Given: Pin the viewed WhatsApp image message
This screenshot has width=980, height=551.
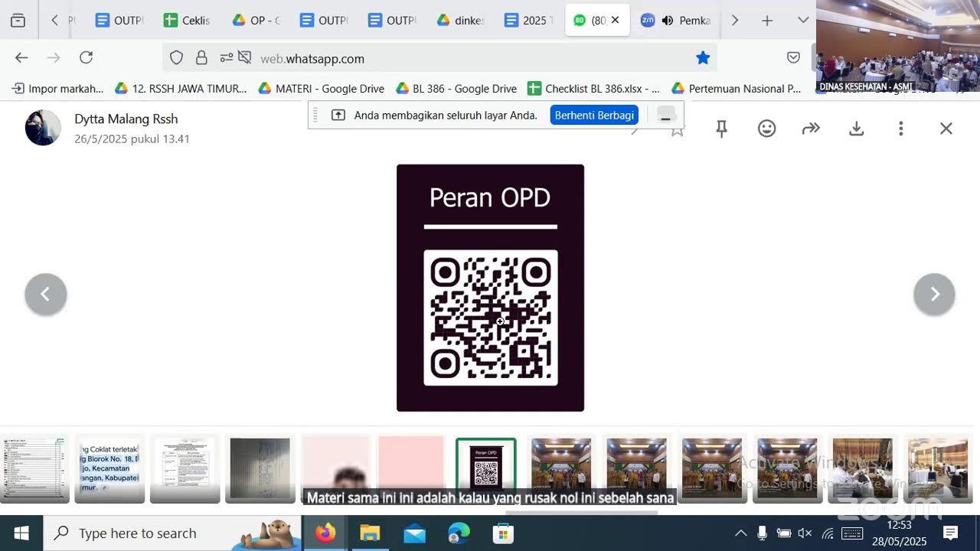Looking at the screenshot, I should pos(721,129).
